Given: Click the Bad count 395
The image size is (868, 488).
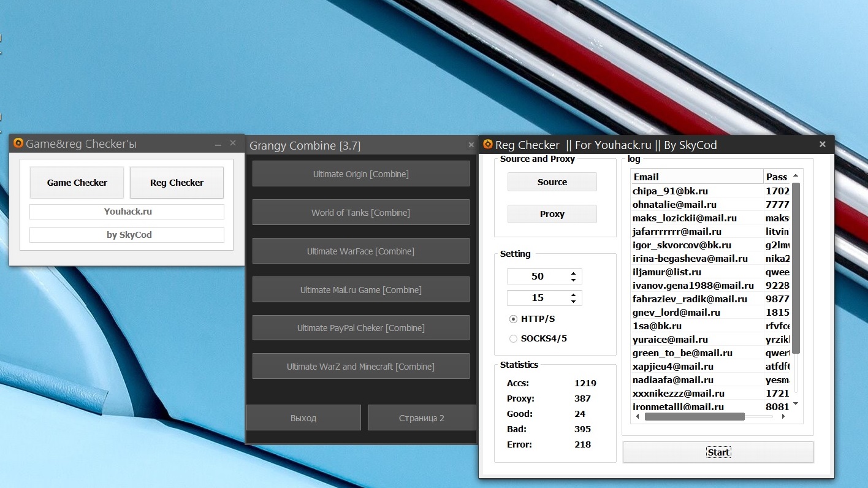Looking at the screenshot, I should [x=582, y=429].
